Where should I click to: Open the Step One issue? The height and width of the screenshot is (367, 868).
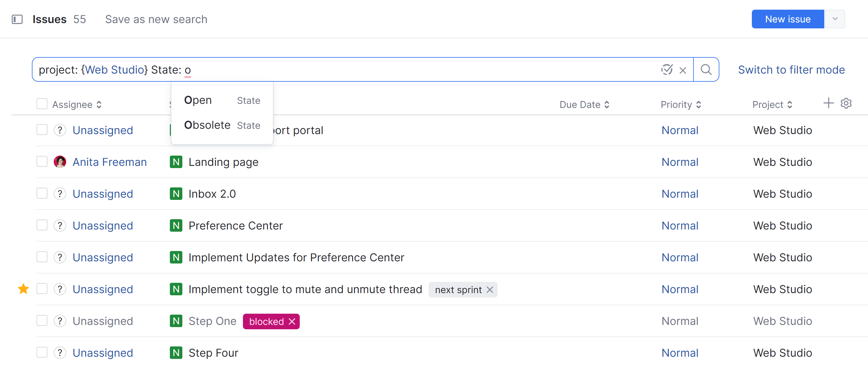click(x=212, y=321)
